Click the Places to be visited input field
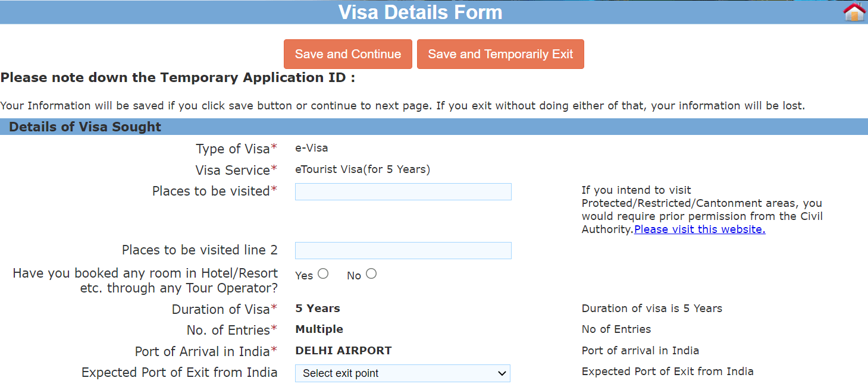868x387 pixels. 403,191
